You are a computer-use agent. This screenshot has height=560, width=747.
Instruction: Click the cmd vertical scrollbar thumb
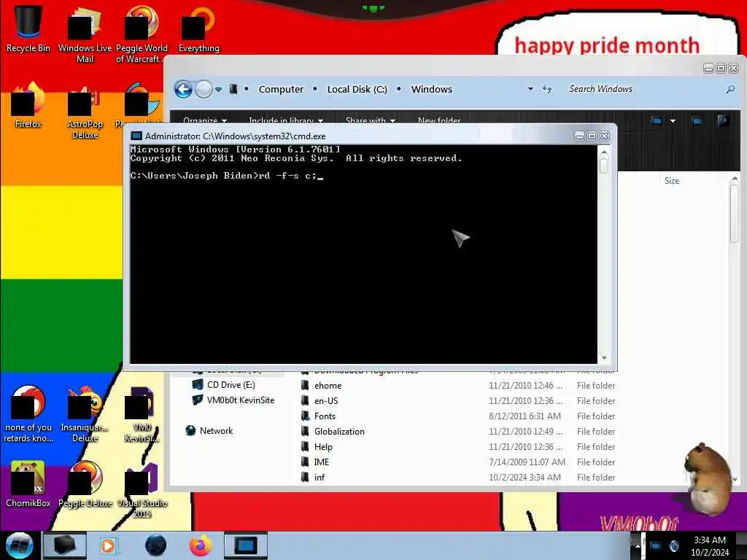pos(604,166)
